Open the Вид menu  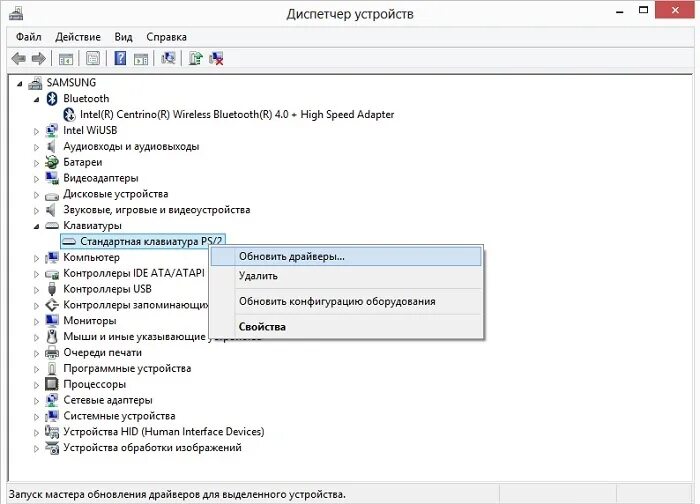(123, 37)
